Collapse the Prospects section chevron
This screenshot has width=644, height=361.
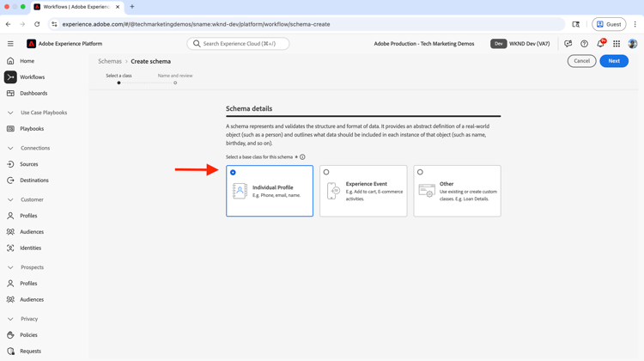(x=10, y=267)
